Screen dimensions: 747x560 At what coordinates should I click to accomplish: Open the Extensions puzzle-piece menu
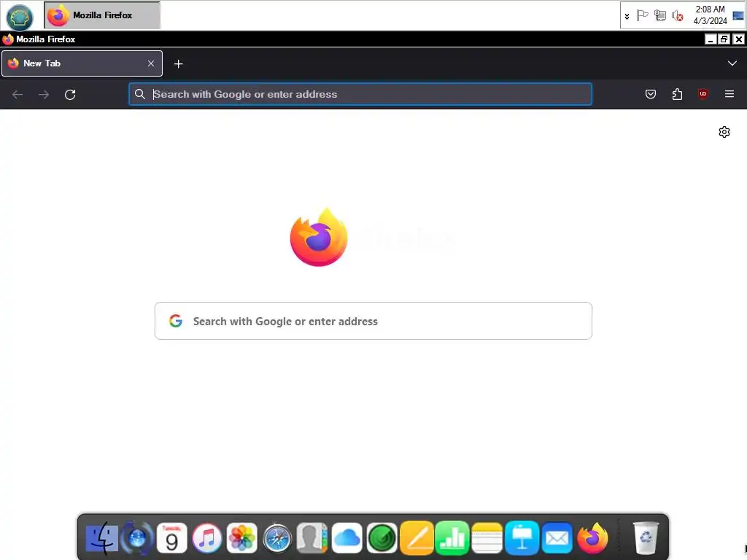677,94
